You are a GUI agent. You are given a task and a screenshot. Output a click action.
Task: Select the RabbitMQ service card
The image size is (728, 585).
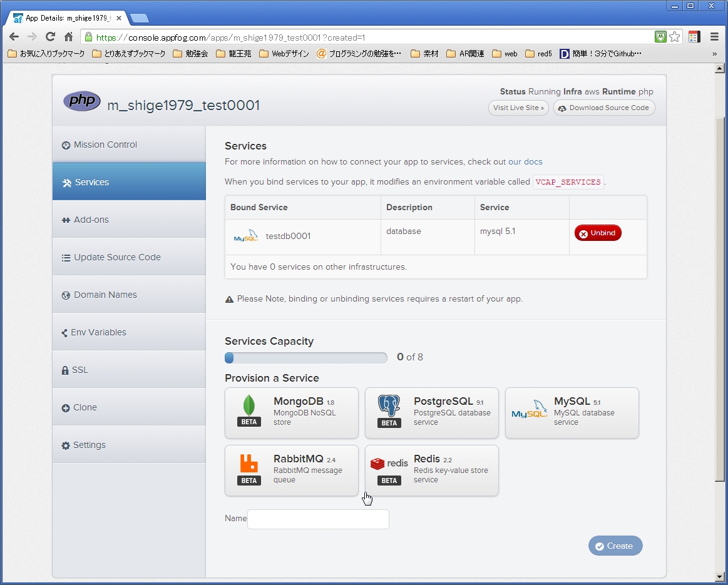tap(292, 471)
